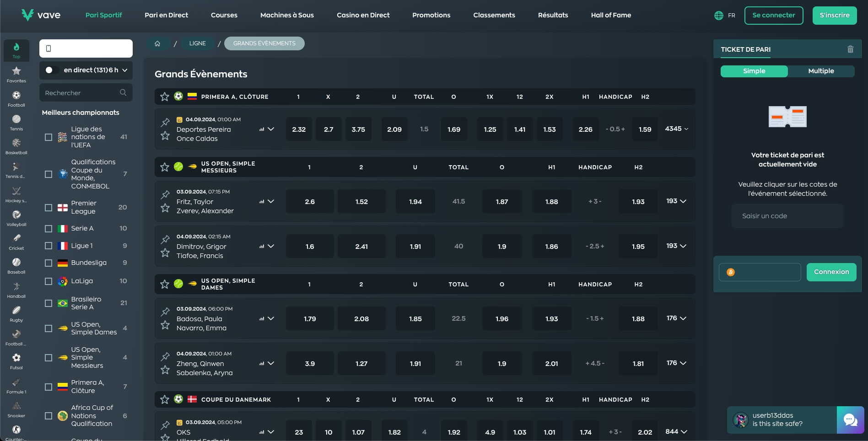Open Machines à Sous menu

287,15
